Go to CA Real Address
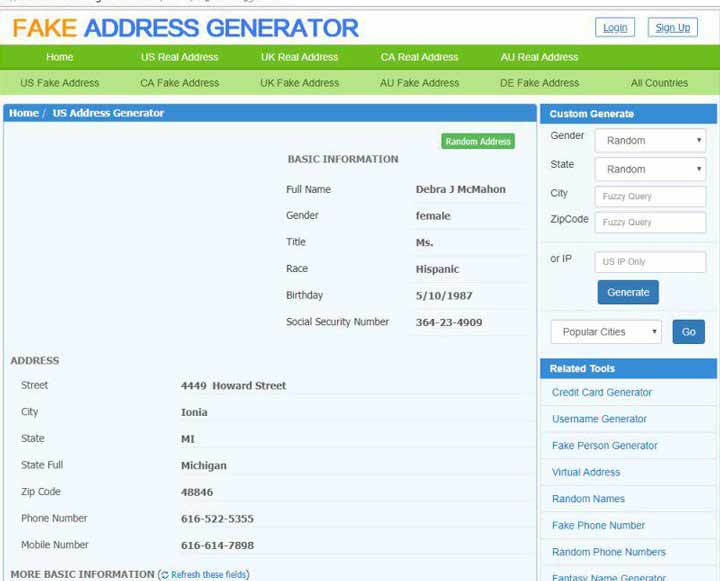Image resolution: width=720 pixels, height=581 pixels. 419,57
